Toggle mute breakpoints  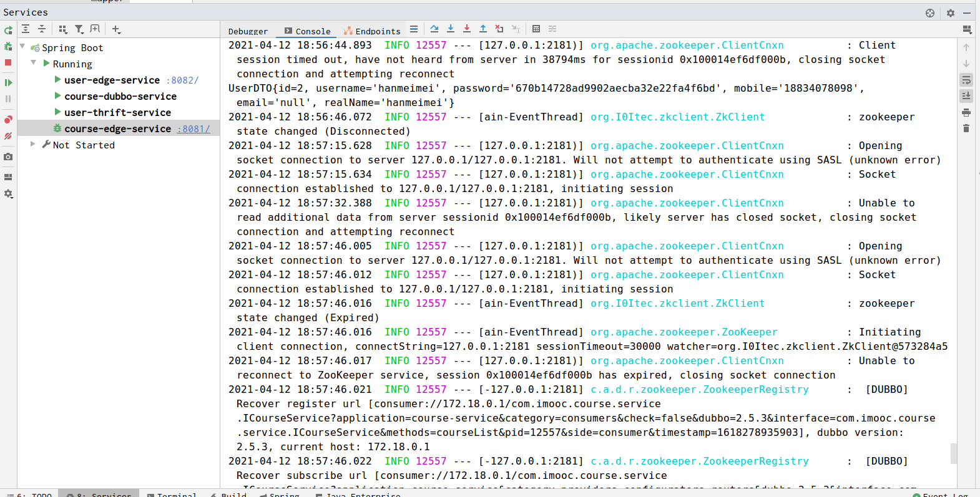point(8,135)
